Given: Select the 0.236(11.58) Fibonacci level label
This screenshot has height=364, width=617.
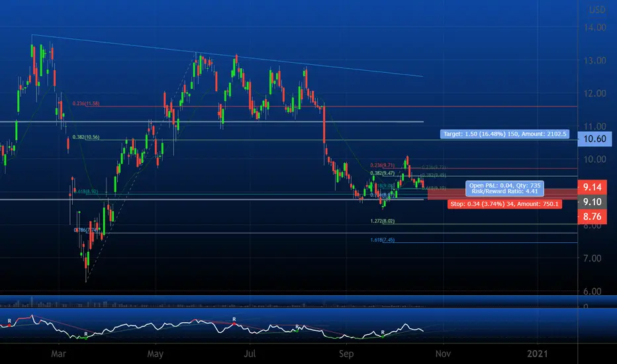Looking at the screenshot, I should tap(86, 103).
